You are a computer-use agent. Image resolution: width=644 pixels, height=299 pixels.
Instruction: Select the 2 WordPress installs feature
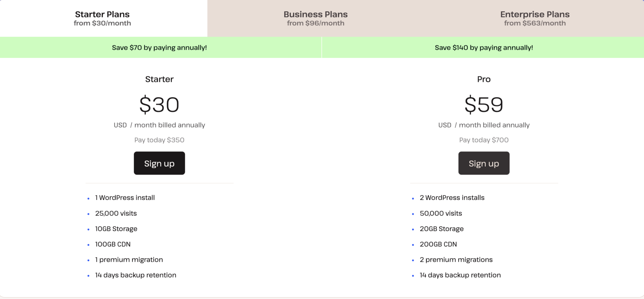[452, 198]
